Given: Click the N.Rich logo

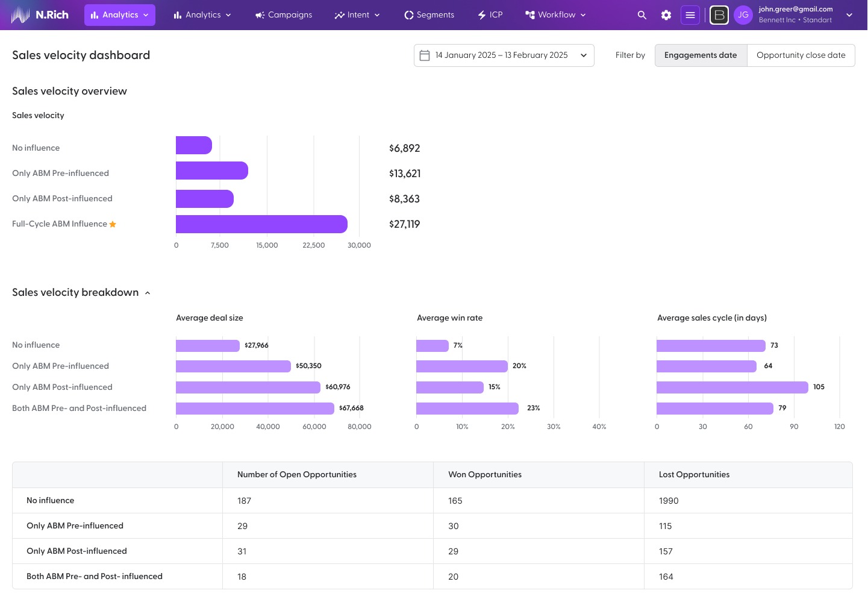Looking at the screenshot, I should (x=40, y=15).
